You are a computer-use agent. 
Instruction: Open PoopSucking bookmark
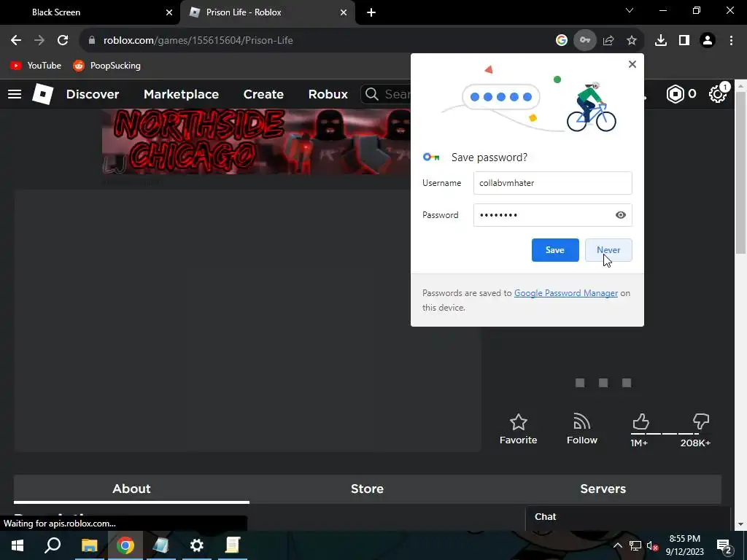coord(107,66)
